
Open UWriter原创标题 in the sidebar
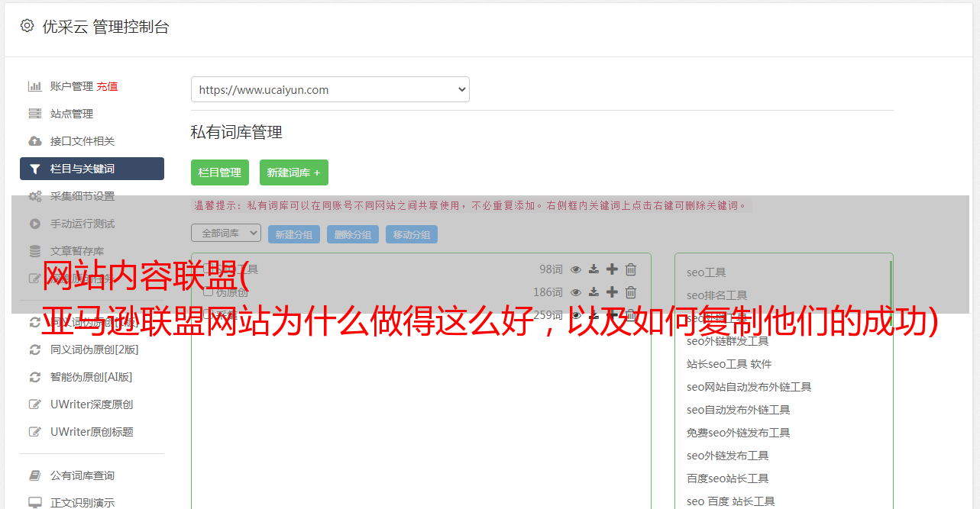(92, 432)
